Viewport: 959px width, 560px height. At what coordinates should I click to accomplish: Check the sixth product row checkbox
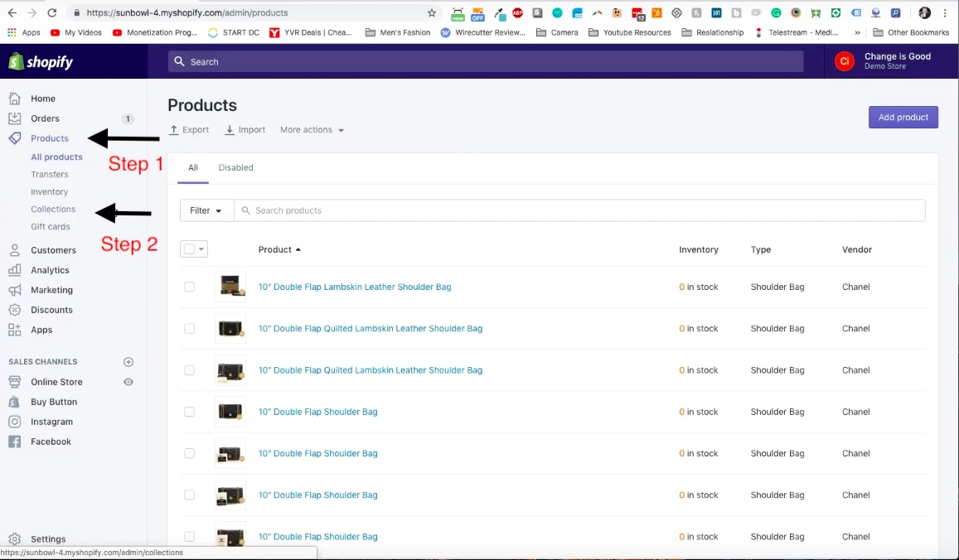click(189, 495)
